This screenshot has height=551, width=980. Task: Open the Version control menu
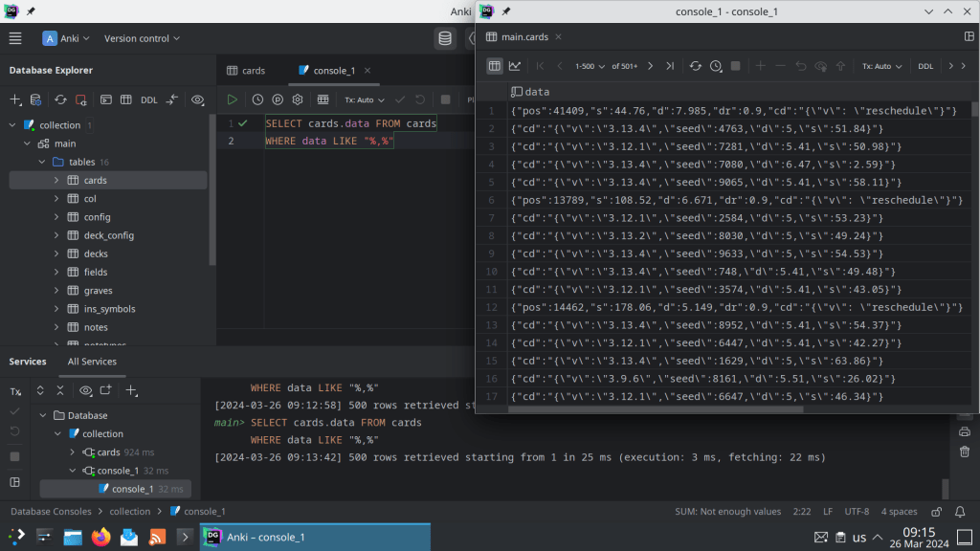pyautogui.click(x=143, y=38)
